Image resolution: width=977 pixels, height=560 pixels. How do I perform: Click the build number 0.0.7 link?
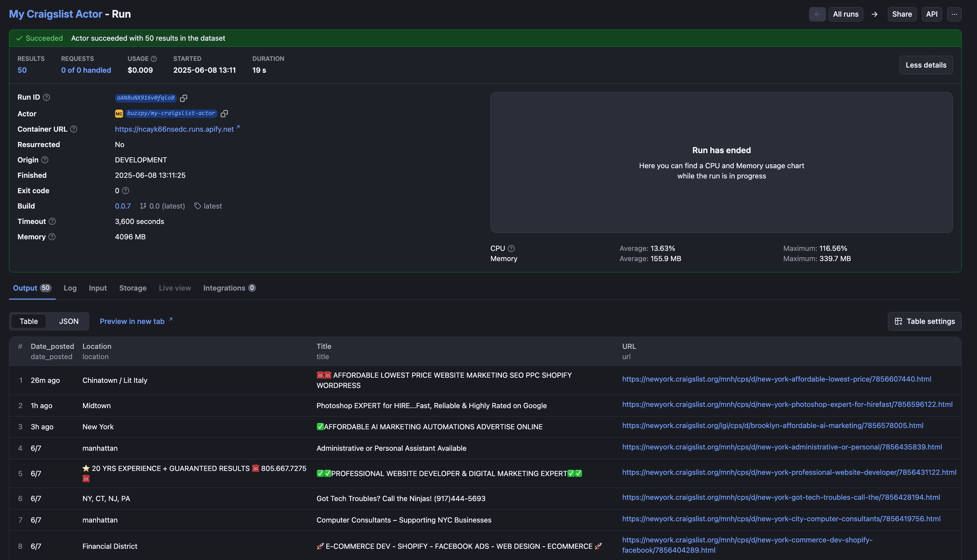(123, 206)
